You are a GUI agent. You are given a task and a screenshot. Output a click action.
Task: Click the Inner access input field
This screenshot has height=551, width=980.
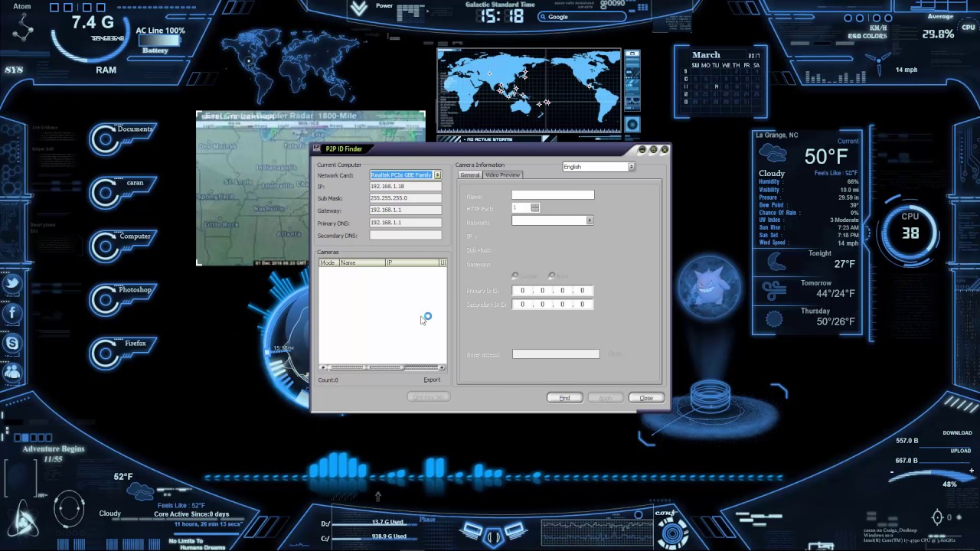pyautogui.click(x=556, y=354)
